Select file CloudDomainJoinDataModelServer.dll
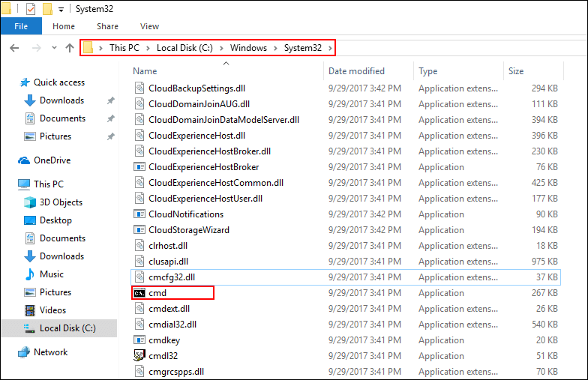The image size is (588, 380). click(x=223, y=120)
